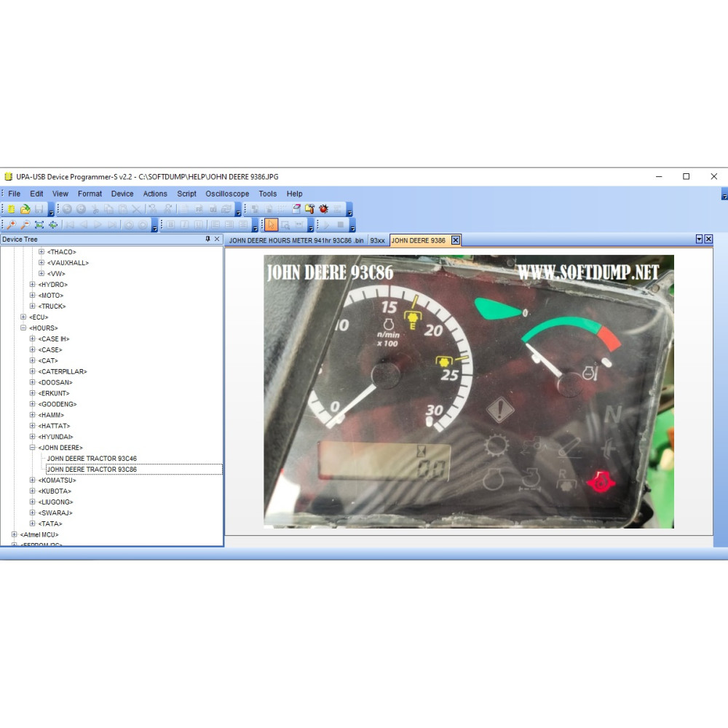Screen dimensions: 728x728
Task: Select JOHN DEERE TRACTOR 93C46 item
Action: coord(92,458)
